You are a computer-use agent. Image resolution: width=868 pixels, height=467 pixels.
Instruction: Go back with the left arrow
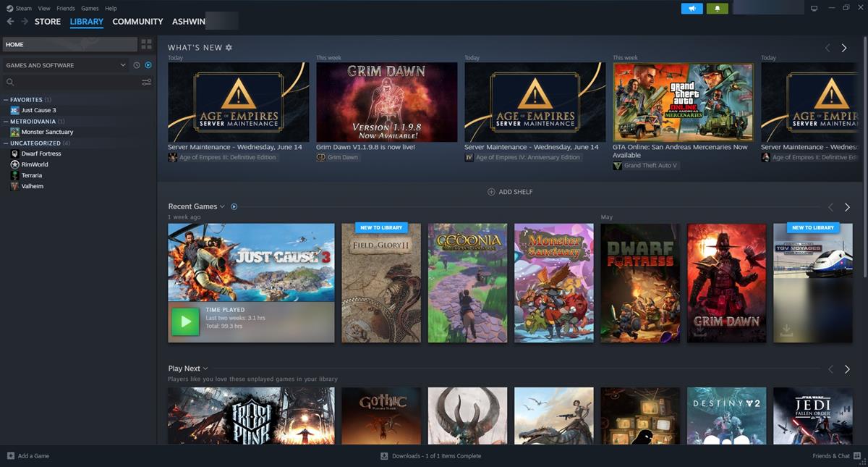tap(10, 22)
